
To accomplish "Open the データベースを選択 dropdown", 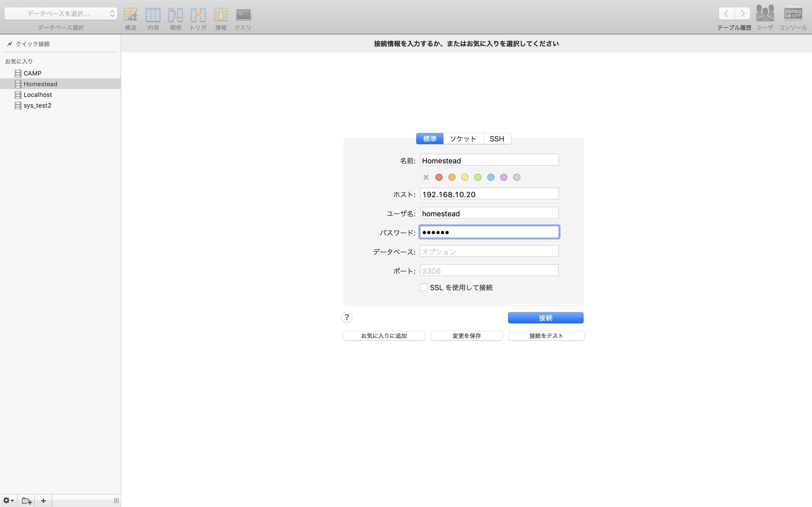I will (x=60, y=14).
